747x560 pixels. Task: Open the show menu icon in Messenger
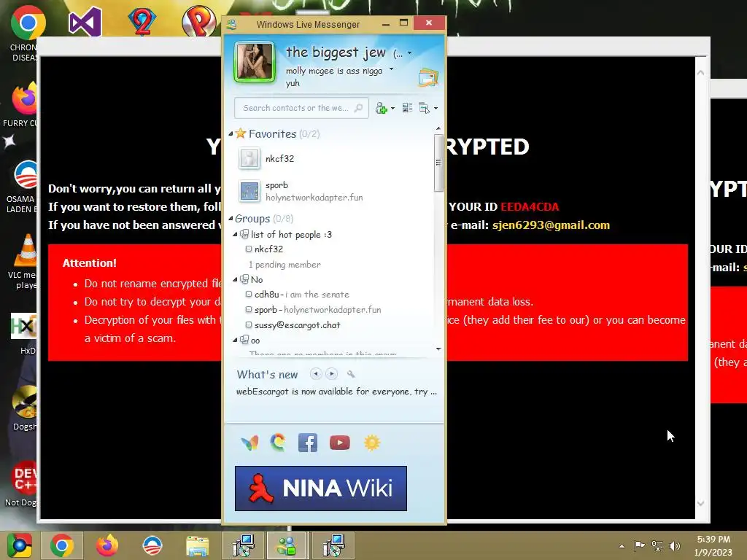[x=424, y=108]
